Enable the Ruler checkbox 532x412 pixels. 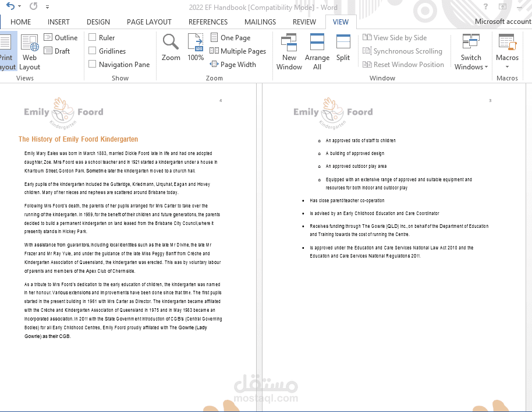(x=93, y=37)
